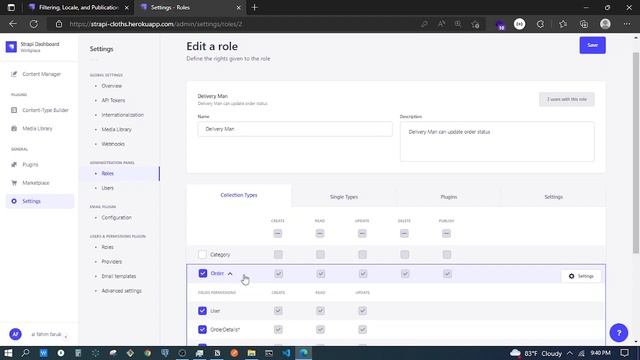Open the Order row Settings button
The image size is (640, 360).
point(581,276)
